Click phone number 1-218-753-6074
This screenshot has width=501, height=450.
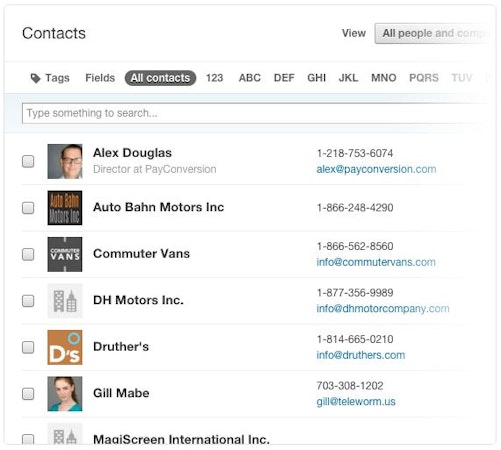(x=355, y=153)
